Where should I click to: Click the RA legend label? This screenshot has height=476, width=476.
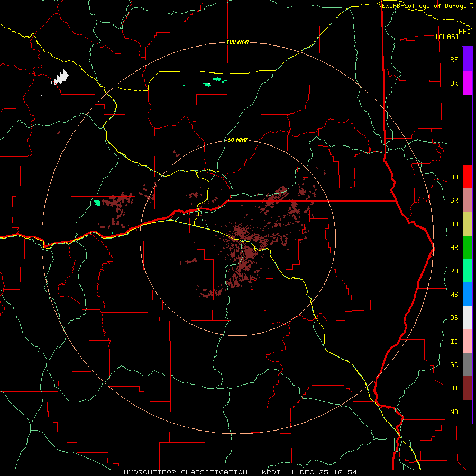coord(454,271)
